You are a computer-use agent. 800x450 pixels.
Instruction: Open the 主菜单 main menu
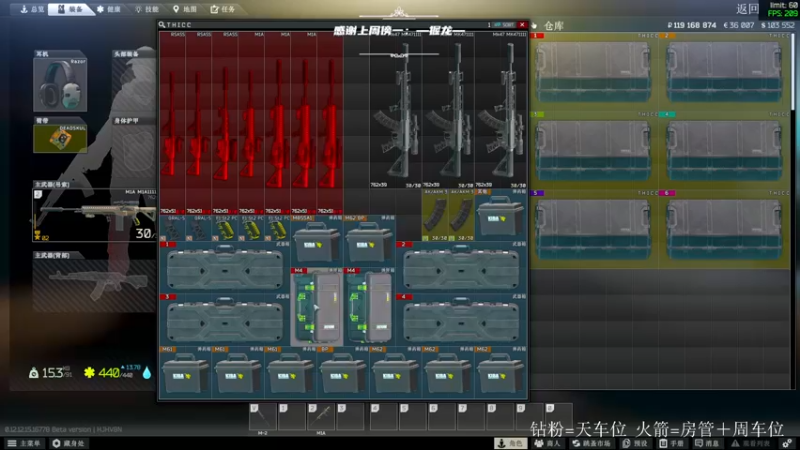(24, 443)
